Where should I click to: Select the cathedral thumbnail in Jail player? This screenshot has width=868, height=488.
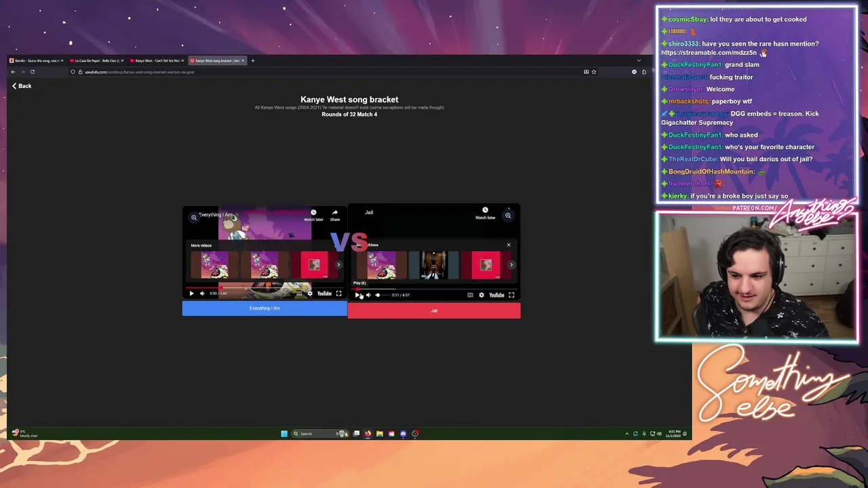pyautogui.click(x=433, y=265)
